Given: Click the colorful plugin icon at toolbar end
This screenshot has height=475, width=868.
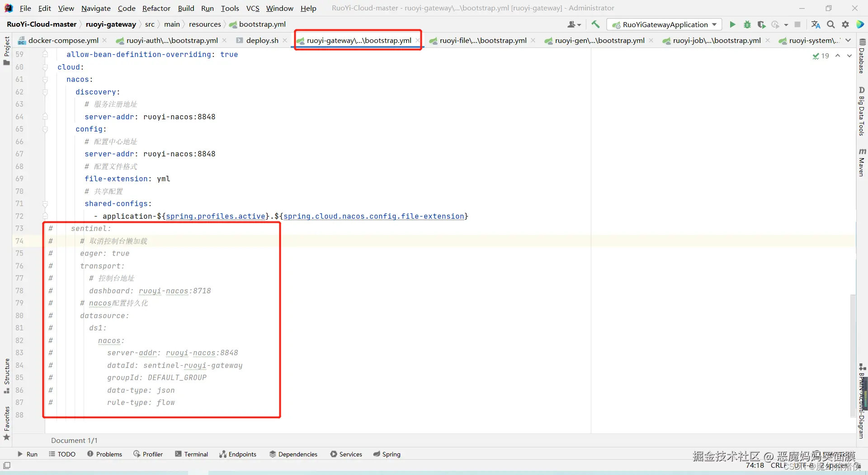Looking at the screenshot, I should point(860,24).
